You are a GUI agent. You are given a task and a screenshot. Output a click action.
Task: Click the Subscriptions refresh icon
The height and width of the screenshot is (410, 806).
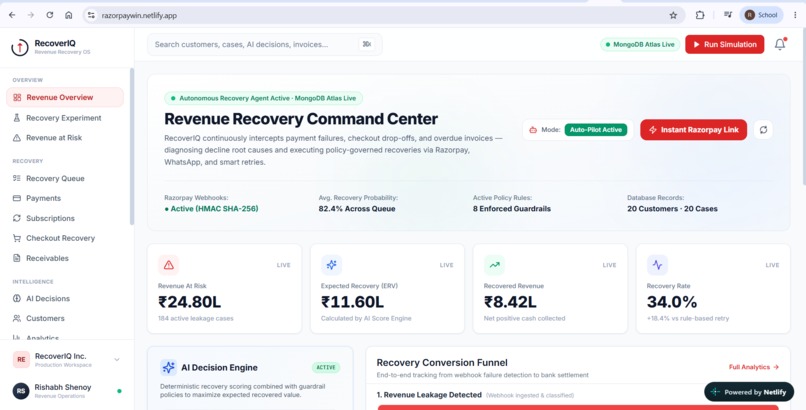17,218
